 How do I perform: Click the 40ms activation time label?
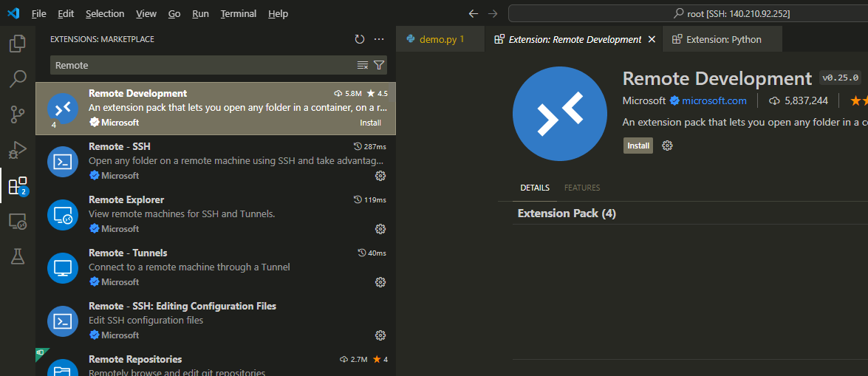point(372,253)
